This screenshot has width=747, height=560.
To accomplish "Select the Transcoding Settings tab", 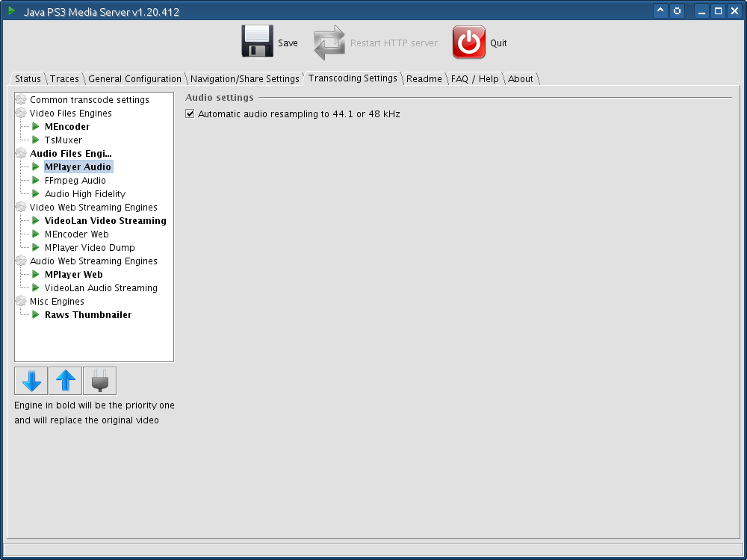I will click(x=353, y=78).
